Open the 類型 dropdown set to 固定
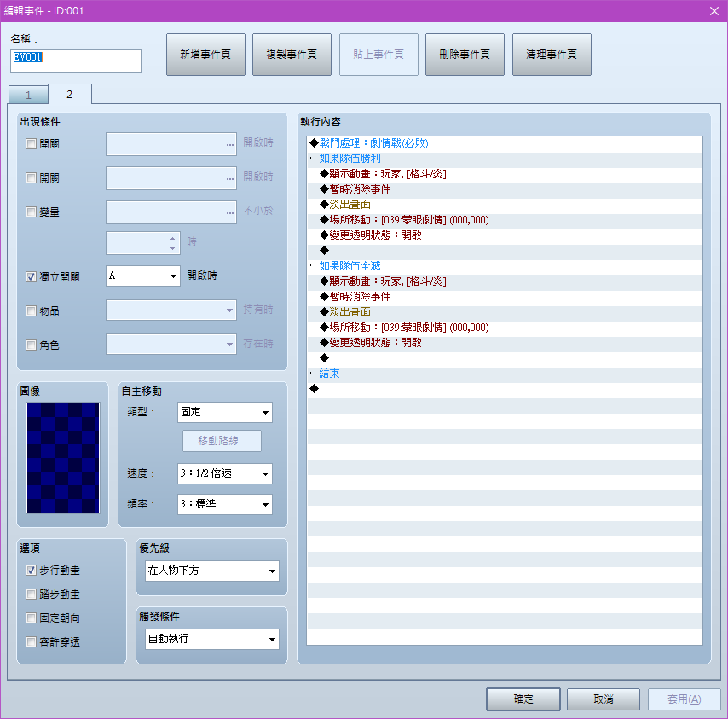728x719 pixels. click(225, 413)
